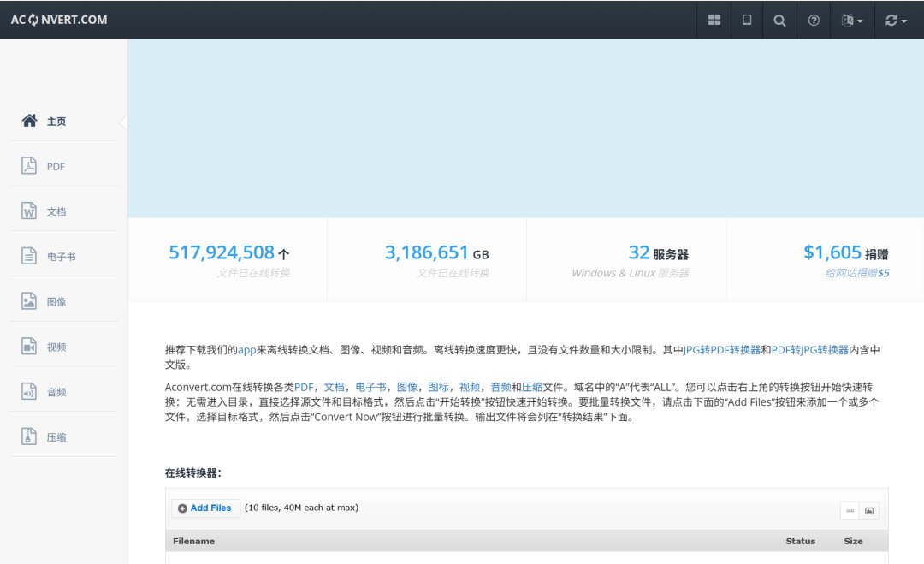Open search via magnifier icon
Viewport: 924px width, 564px height.
point(779,21)
